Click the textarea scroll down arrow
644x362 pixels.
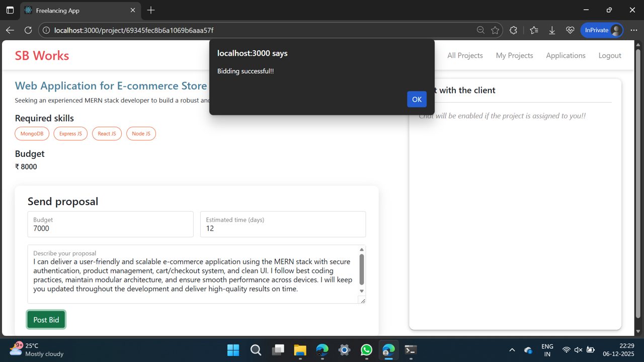[362, 291]
